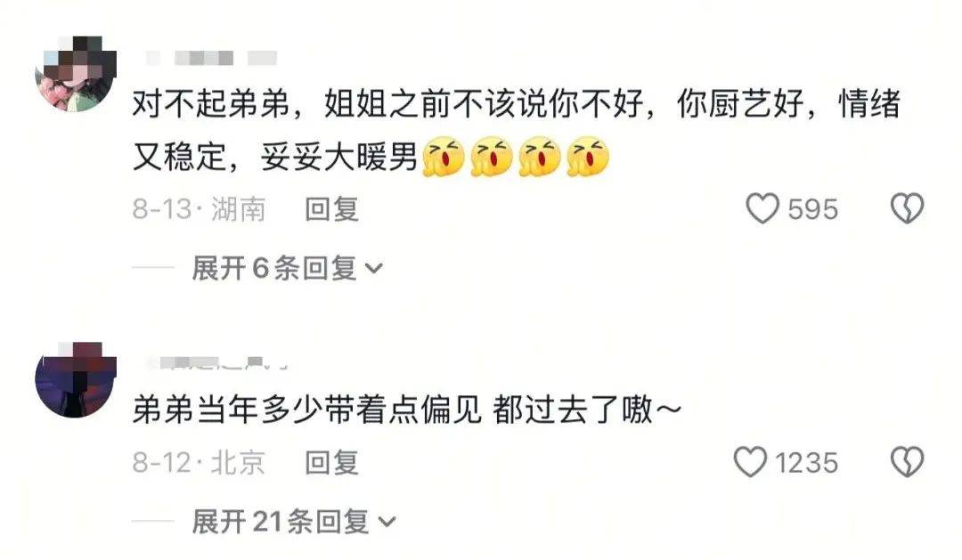Open the second commenter's dark avatar
The width and height of the screenshot is (962, 560).
point(75,380)
